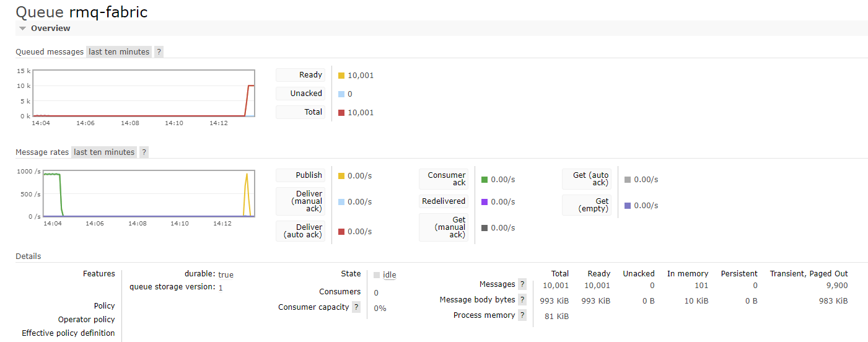868x342 pixels.
Task: Open help for Consumer capacity
Action: 356,307
